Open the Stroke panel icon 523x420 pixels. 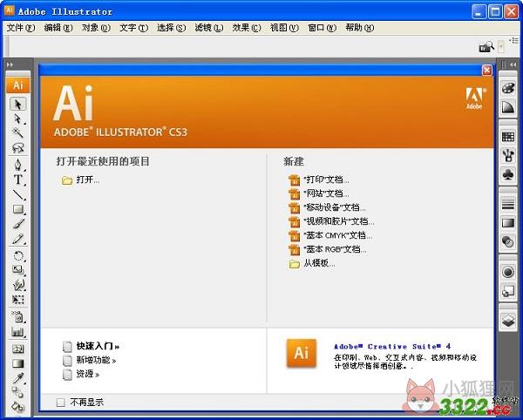pyautogui.click(x=508, y=204)
